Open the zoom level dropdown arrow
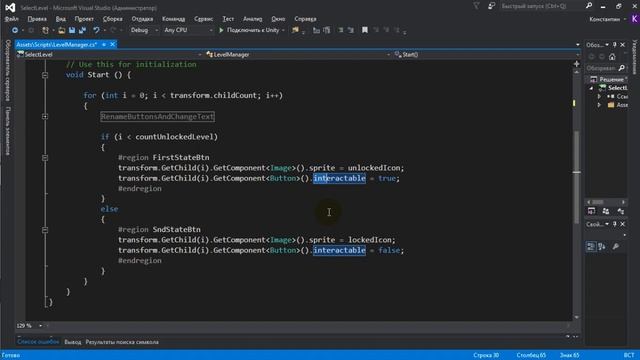 click(40, 326)
